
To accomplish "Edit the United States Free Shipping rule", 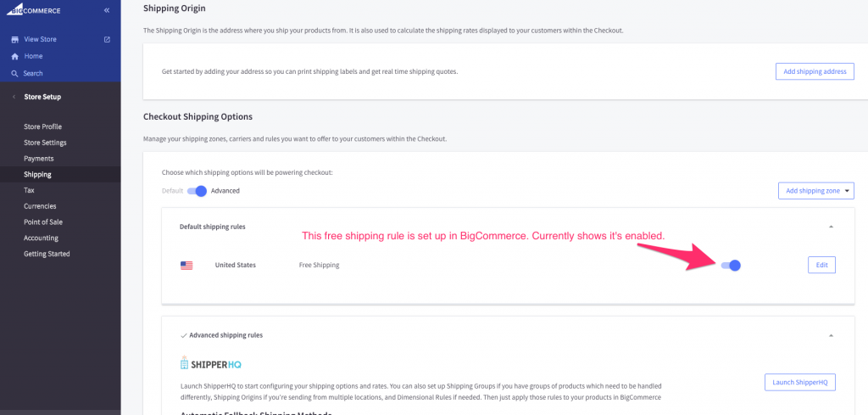I will click(x=821, y=266).
